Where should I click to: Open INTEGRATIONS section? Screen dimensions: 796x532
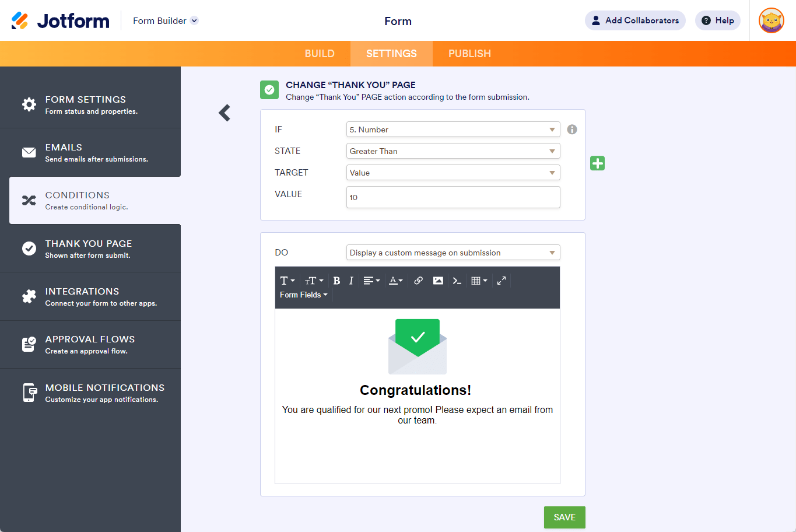pos(90,296)
